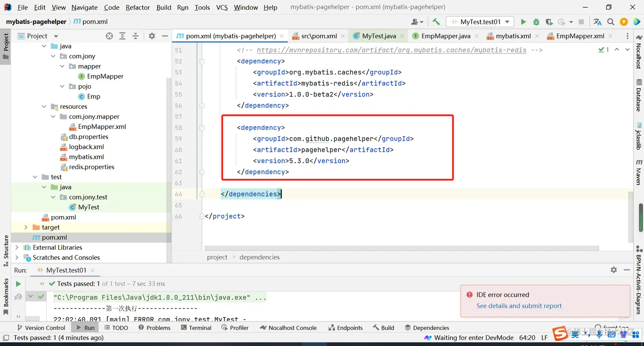Collapse the resources folder node

click(x=44, y=107)
